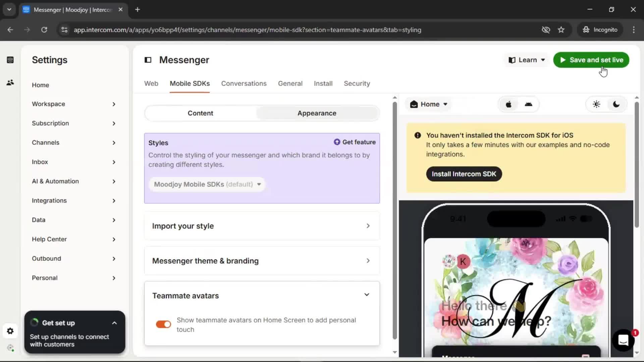Screen dimensions: 644x362
Task: Expand Inbox settings menu
Action: (74, 162)
